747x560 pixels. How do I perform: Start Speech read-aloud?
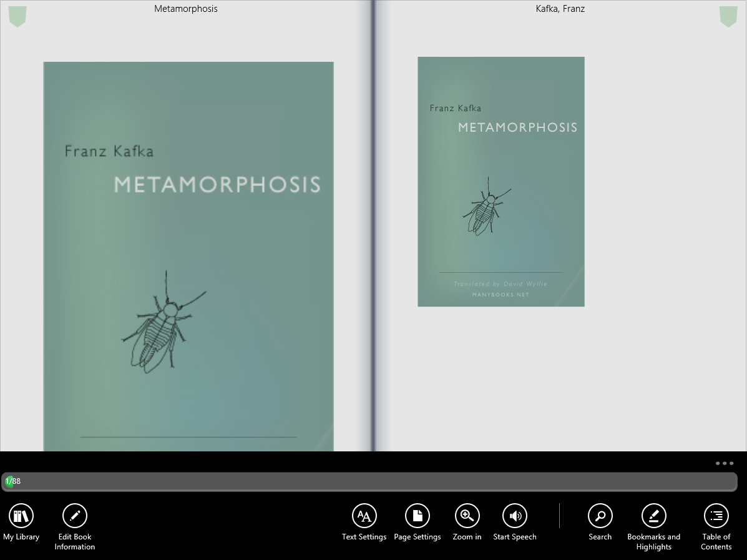(x=515, y=516)
